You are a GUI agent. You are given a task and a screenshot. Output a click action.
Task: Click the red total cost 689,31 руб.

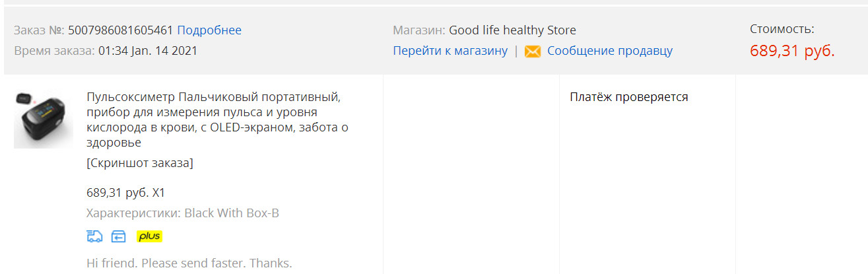[x=792, y=51]
